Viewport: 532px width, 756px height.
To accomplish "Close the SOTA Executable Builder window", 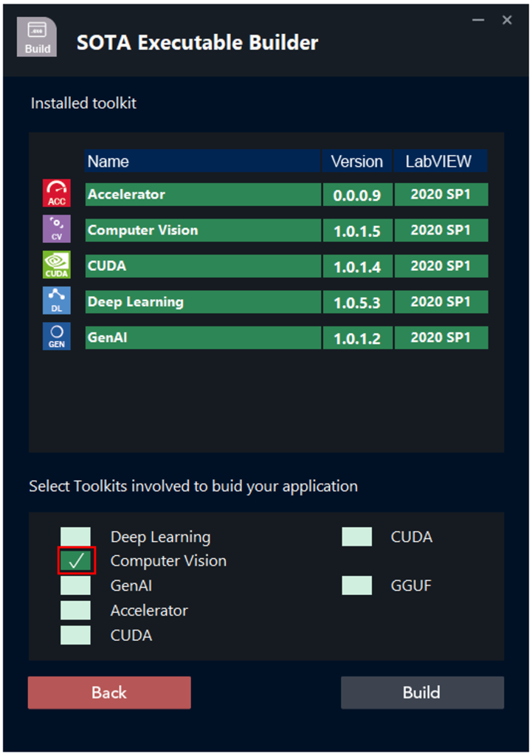I will (x=507, y=20).
